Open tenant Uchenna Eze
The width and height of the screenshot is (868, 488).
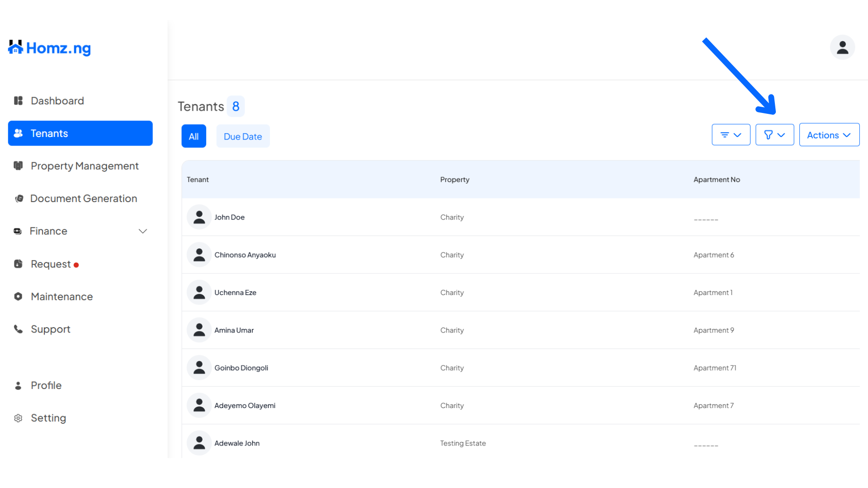pos(235,292)
